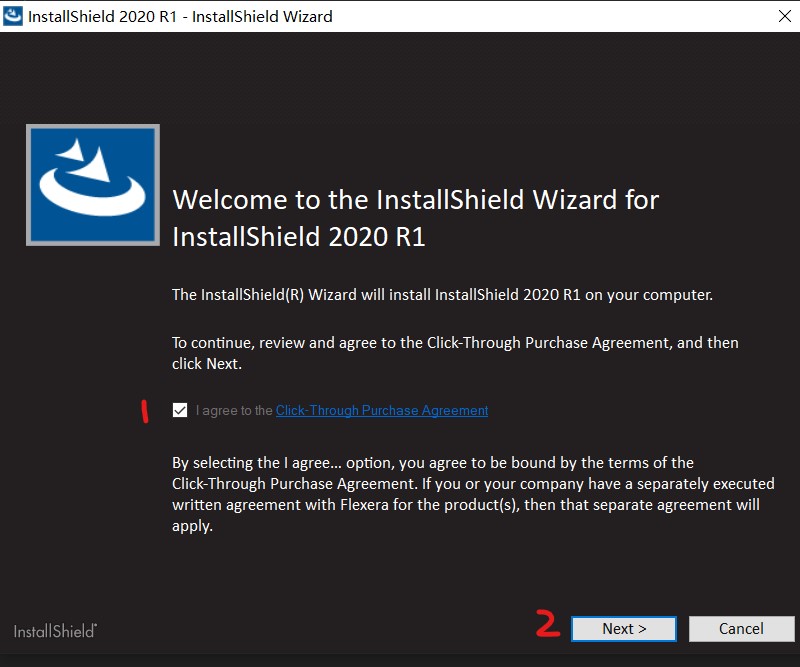Click the Next > button

[623, 629]
